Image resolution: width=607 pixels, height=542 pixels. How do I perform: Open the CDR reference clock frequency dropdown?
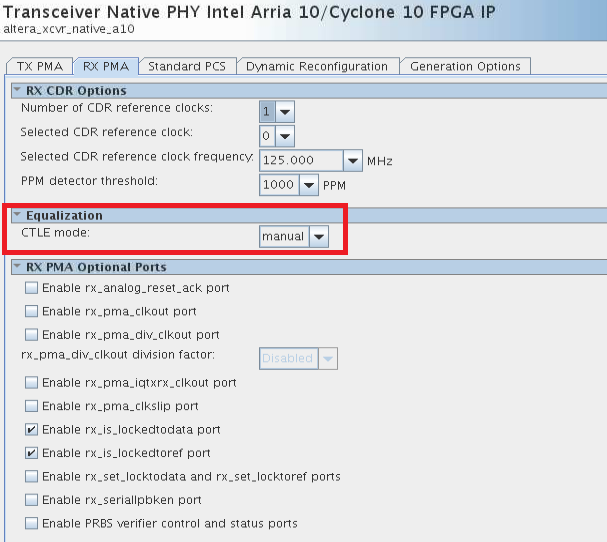352,160
